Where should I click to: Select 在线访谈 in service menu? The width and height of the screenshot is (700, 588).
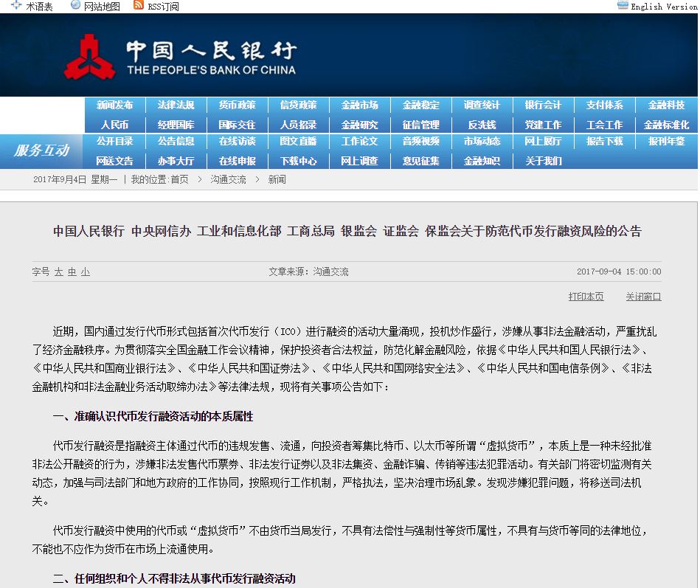[237, 141]
